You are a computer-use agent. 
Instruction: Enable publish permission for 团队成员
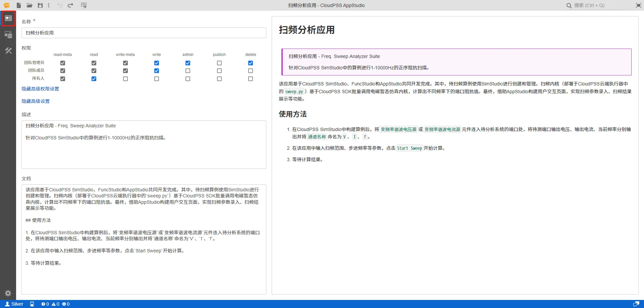219,71
